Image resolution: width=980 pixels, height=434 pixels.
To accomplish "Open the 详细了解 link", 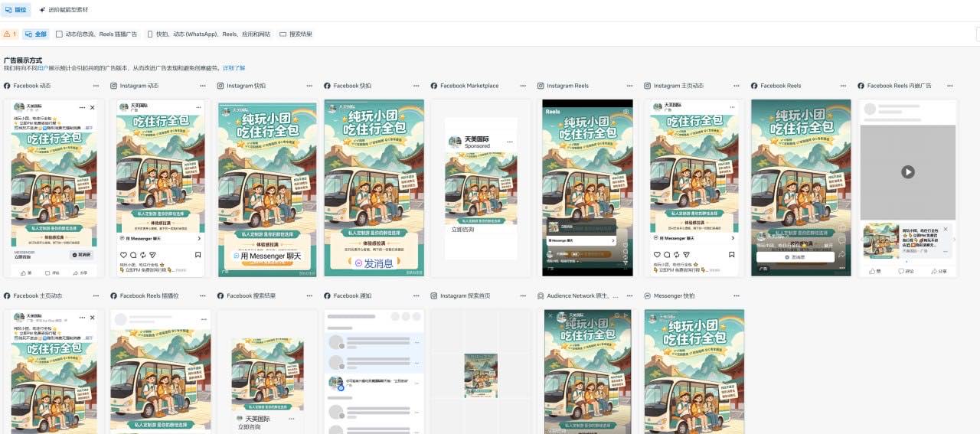I will [234, 68].
